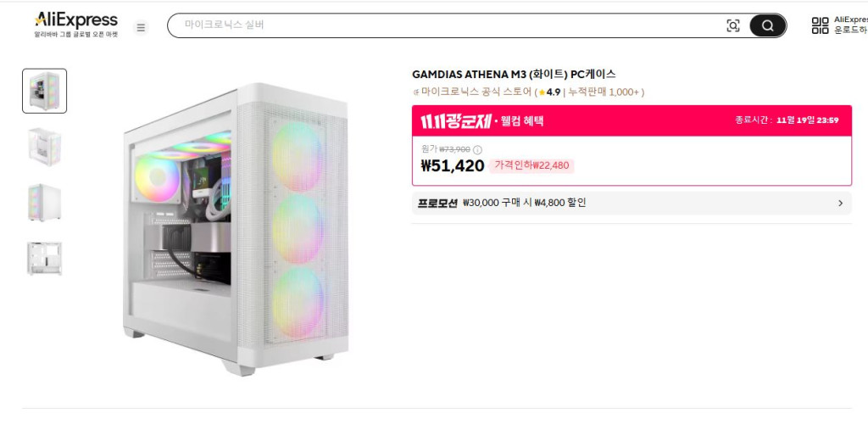
Task: Click the info icon beside original price
Action: (x=477, y=150)
